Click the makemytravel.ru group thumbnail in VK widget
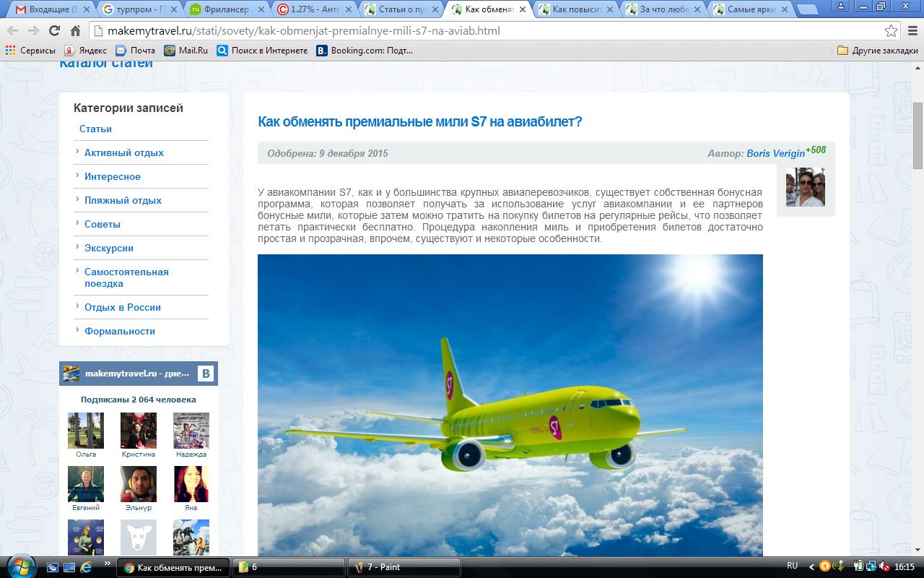Screen dimensions: 924x578 click(71, 374)
